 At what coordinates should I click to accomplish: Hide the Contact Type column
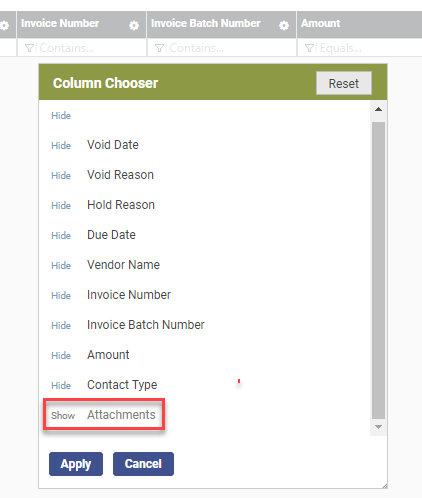click(61, 386)
